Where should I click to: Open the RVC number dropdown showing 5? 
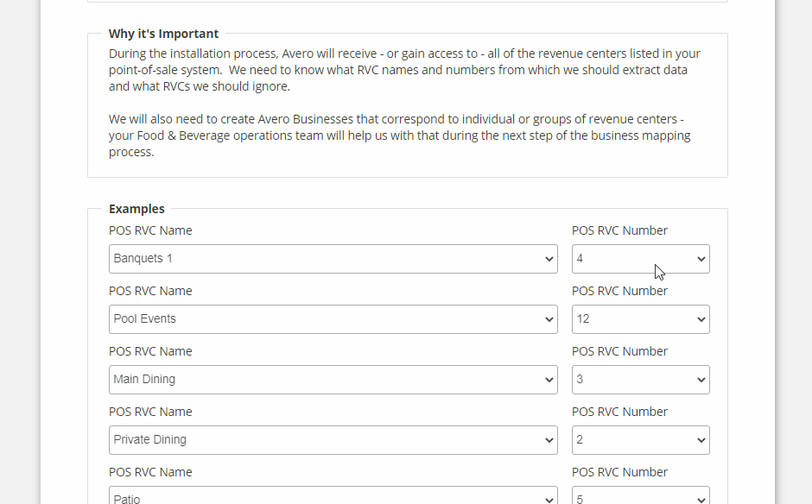click(x=640, y=497)
